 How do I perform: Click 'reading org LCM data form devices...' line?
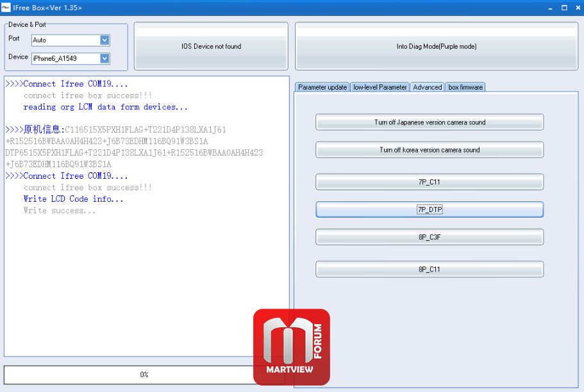point(105,107)
